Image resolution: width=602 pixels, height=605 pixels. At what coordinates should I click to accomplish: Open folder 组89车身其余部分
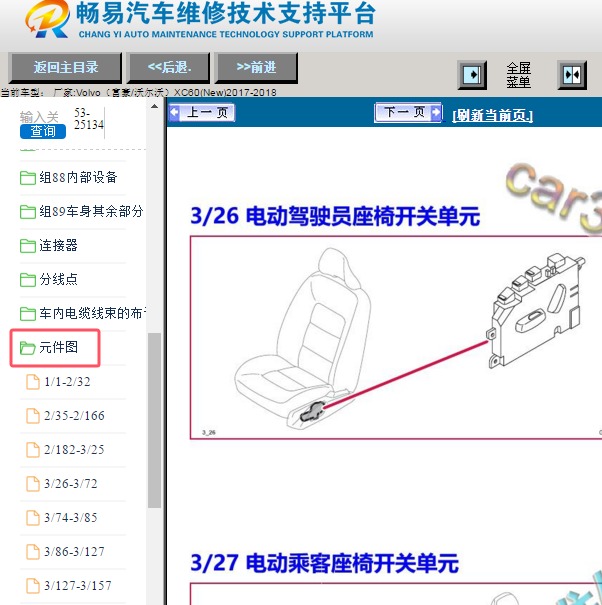tap(91, 211)
